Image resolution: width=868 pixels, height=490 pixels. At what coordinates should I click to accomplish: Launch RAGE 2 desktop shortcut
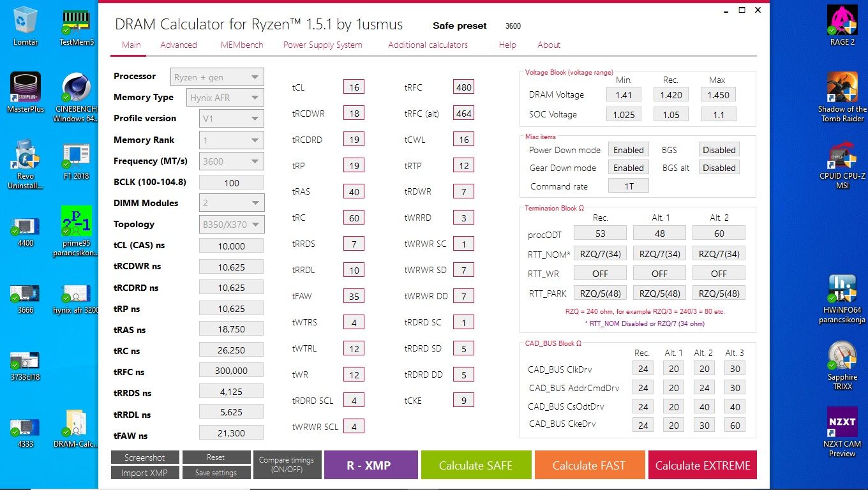[x=842, y=26]
